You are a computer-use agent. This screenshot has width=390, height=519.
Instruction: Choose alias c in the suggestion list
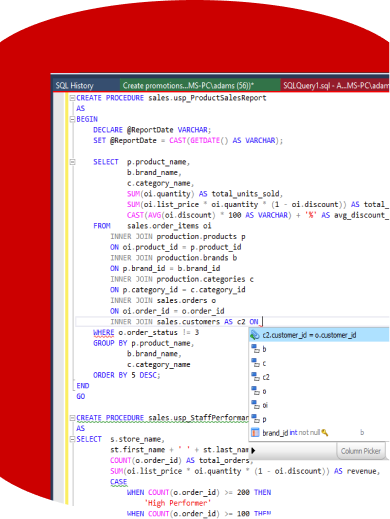coord(264,363)
